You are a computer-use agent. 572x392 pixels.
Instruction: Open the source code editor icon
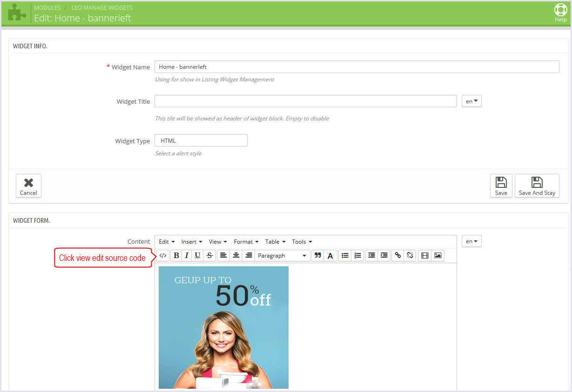click(162, 255)
